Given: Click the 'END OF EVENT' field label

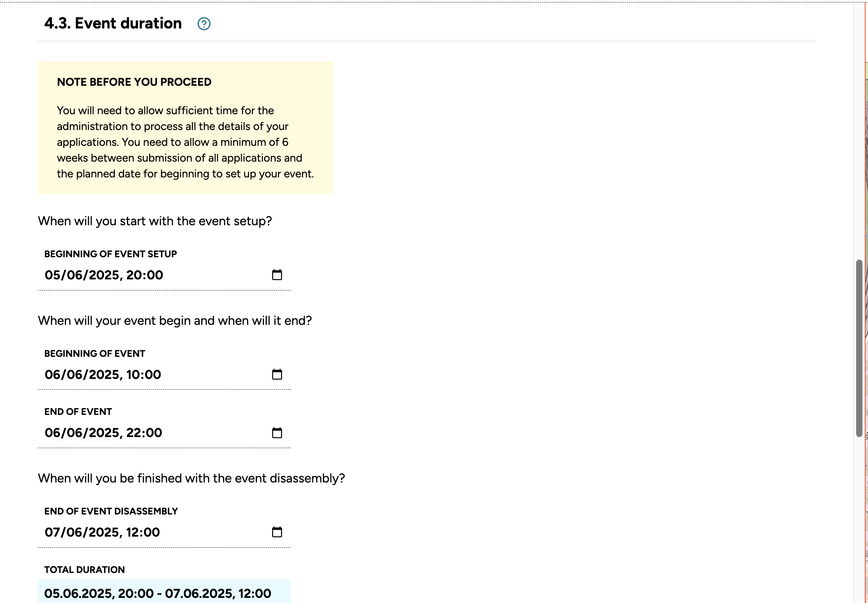Looking at the screenshot, I should (78, 412).
